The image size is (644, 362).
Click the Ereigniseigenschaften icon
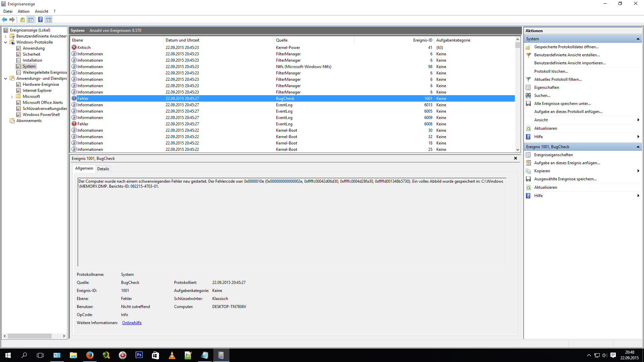tap(528, 155)
